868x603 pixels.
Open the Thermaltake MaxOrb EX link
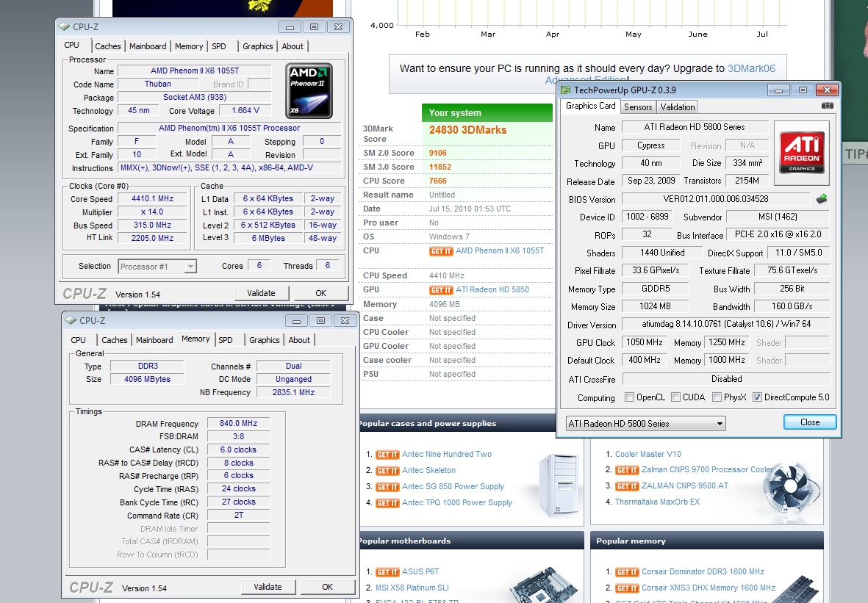(x=658, y=502)
